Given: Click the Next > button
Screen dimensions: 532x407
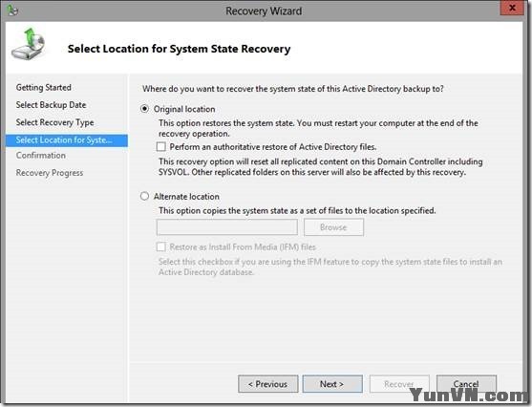Looking at the screenshot, I should tap(332, 384).
